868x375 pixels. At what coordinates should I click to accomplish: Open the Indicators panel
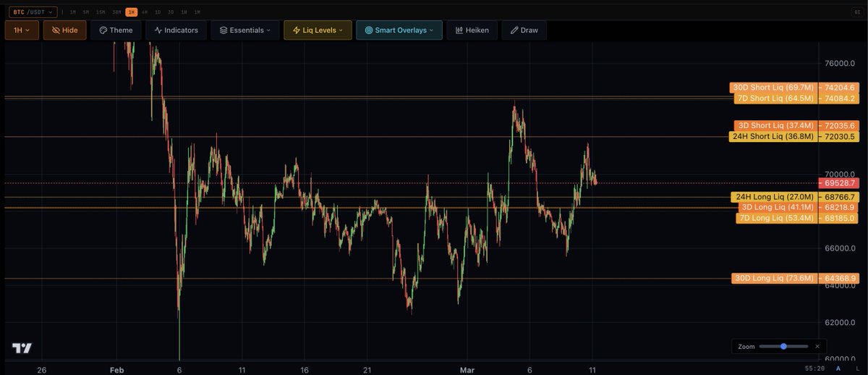pos(176,30)
